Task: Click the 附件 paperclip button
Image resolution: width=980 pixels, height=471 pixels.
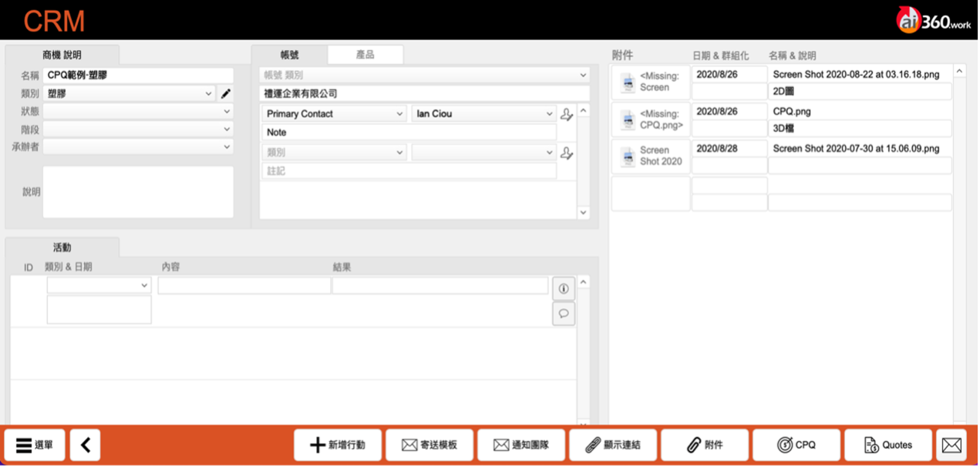Action: coord(704,445)
